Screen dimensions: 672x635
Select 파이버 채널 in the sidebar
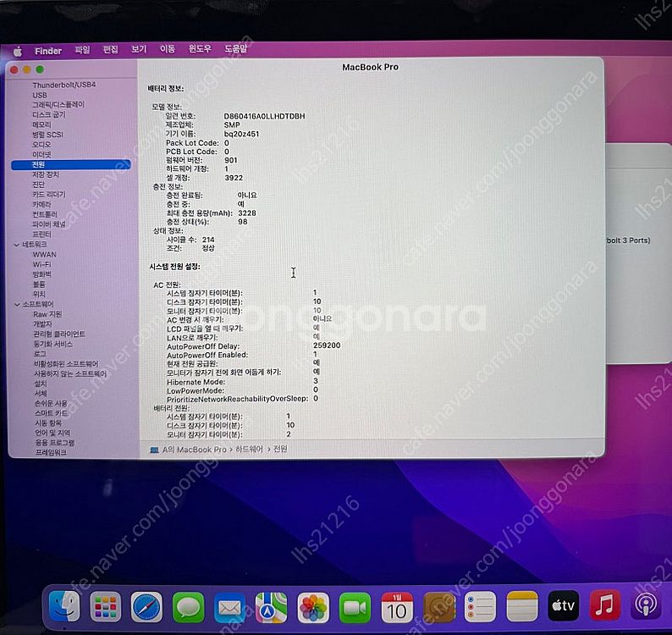pos(49,224)
